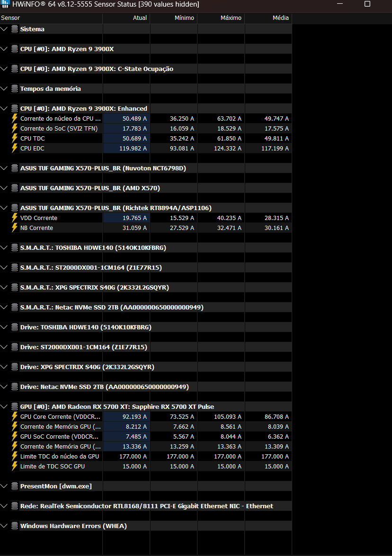The image size is (392, 556).
Task: Select the VDD Corrente sensor label
Action: pos(39,218)
